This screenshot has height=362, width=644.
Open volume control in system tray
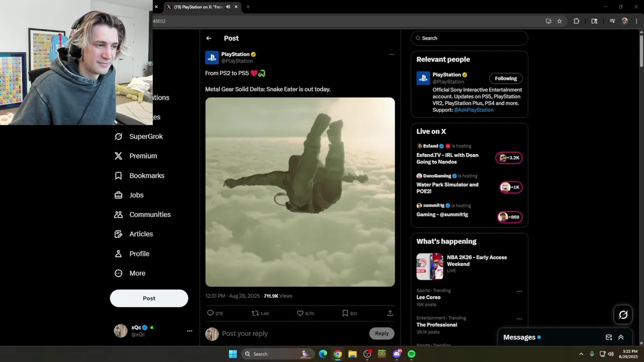tap(611, 354)
